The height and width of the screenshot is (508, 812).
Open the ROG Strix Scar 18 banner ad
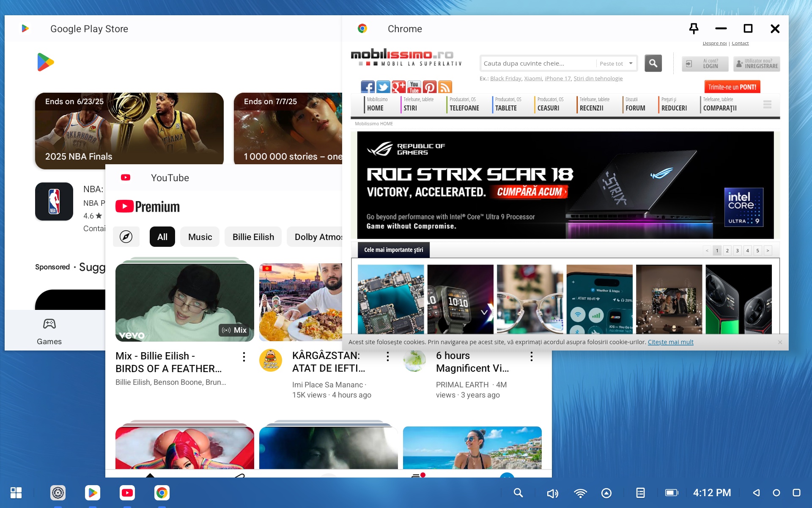565,185
